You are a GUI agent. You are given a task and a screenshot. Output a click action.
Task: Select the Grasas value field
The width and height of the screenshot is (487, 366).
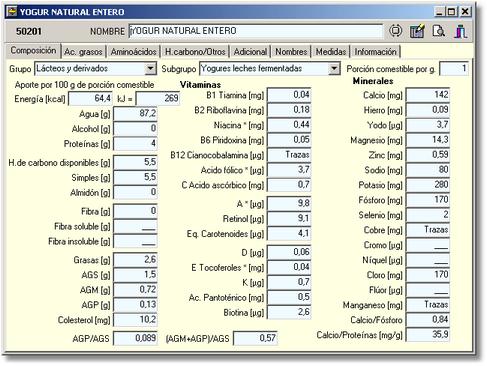point(135,260)
